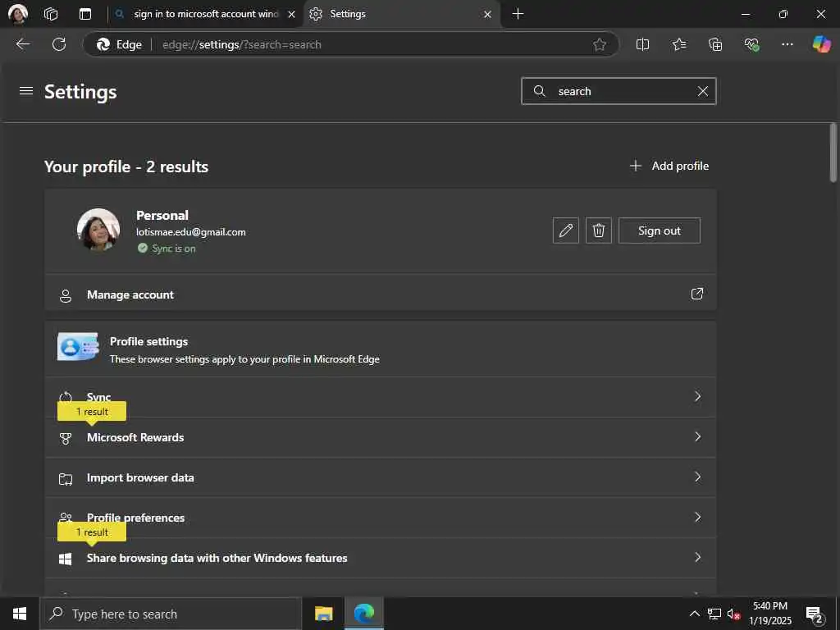
Task: Open Browser essentials heart icon
Action: [x=751, y=44]
